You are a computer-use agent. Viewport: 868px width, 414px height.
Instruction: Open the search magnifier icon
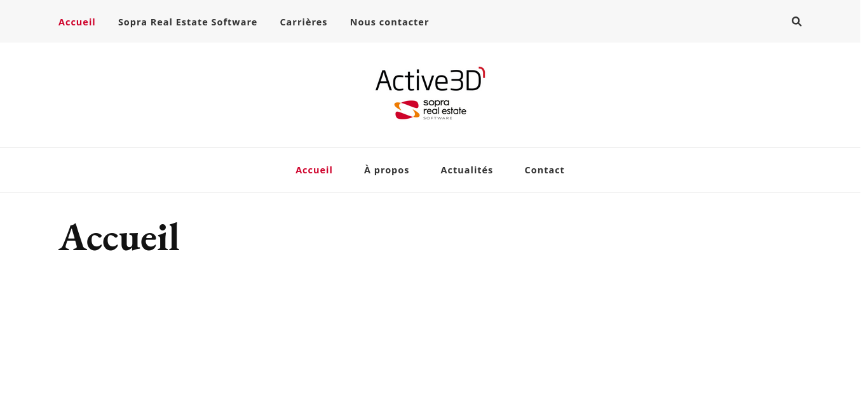point(796,22)
